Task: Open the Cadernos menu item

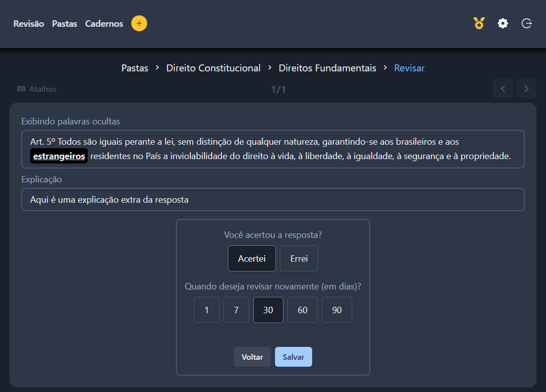Action: [104, 24]
